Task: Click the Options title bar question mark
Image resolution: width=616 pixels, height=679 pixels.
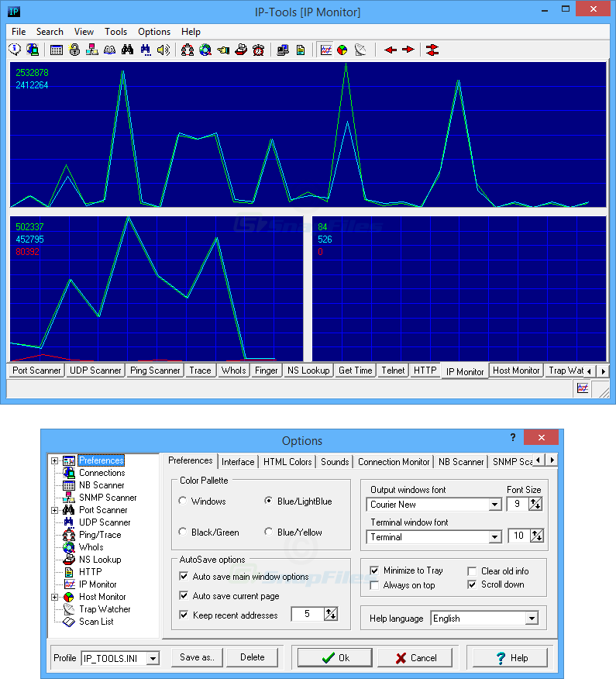Action: click(x=513, y=437)
